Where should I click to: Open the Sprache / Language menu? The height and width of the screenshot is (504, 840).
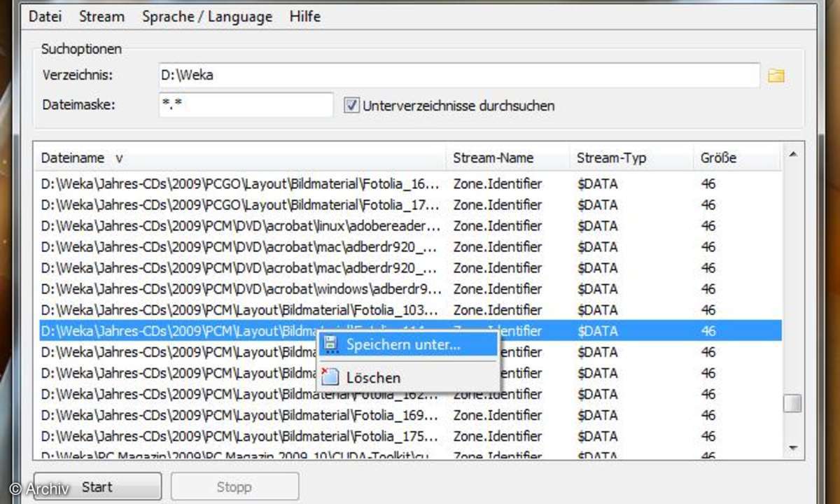point(206,16)
